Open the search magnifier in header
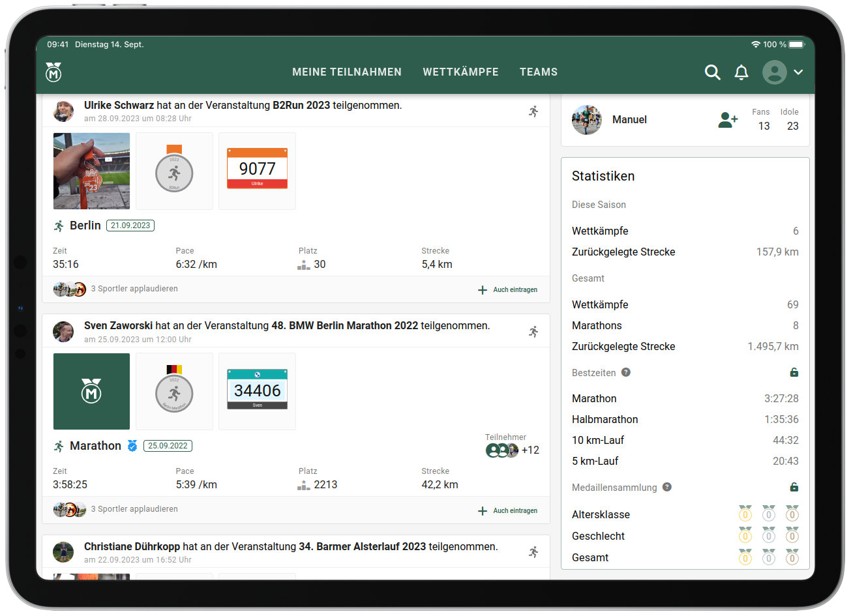Viewport: 851px width, 616px height. (713, 72)
